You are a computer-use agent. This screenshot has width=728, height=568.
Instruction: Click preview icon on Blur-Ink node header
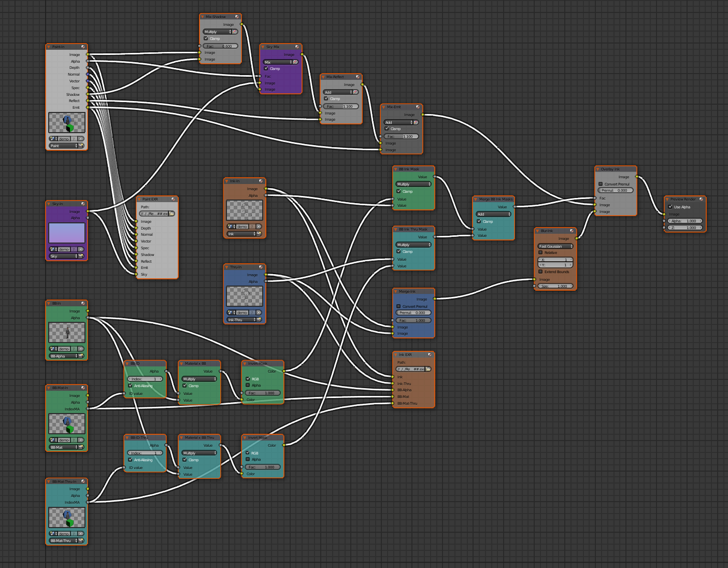pyautogui.click(x=572, y=231)
